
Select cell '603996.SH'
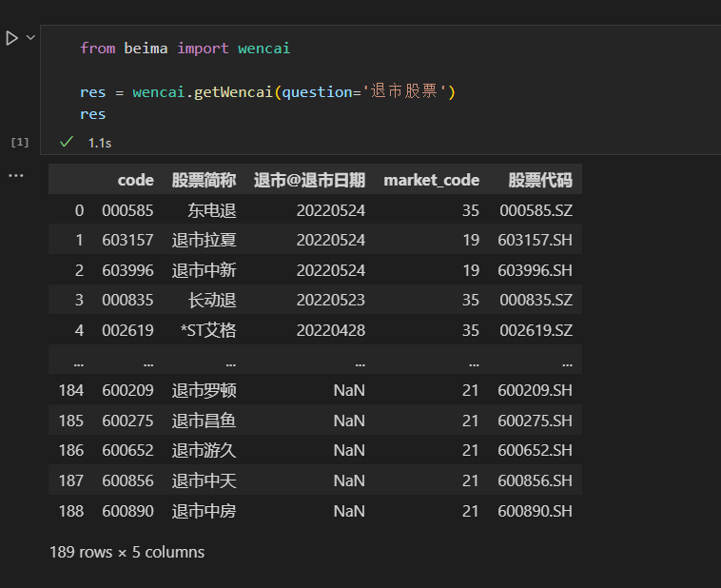pyautogui.click(x=536, y=270)
